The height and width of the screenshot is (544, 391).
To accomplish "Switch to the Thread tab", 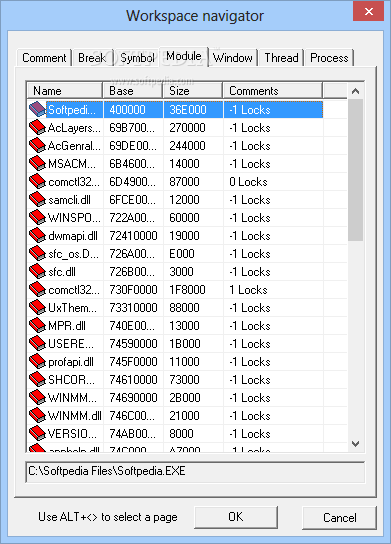I will pos(281,58).
